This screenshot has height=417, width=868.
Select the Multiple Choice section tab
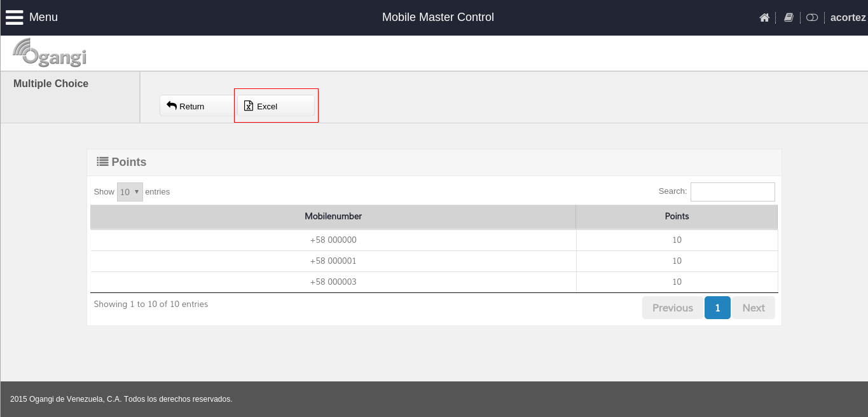pyautogui.click(x=51, y=84)
